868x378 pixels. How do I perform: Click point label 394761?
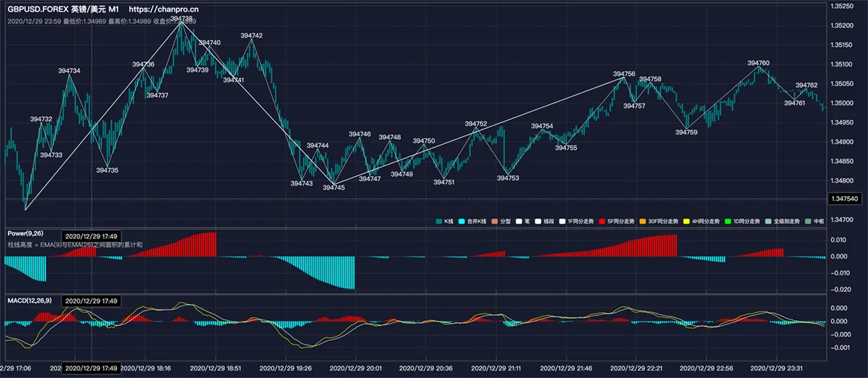[x=794, y=103]
